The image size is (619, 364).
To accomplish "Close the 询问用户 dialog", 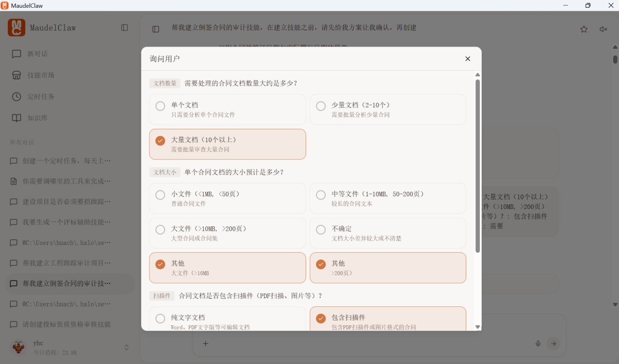I will pyautogui.click(x=468, y=59).
